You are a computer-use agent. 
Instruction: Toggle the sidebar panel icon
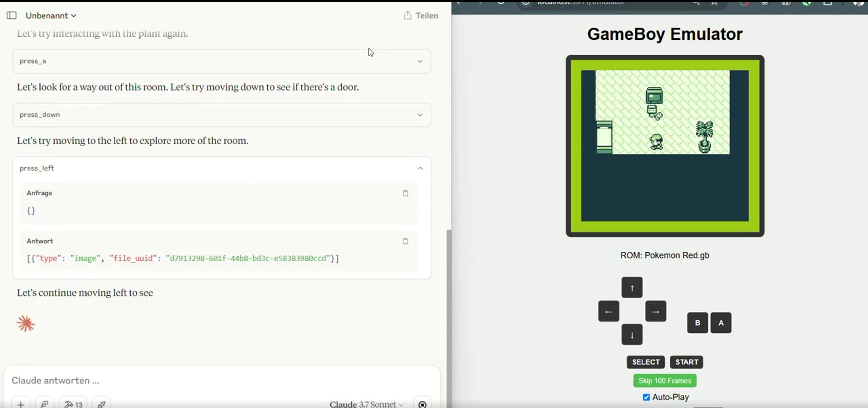coord(12,15)
